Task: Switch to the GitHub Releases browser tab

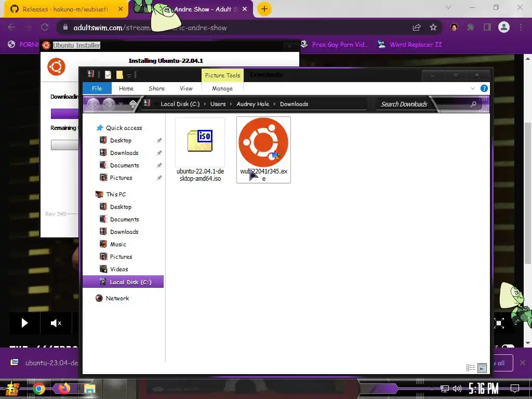Action: (x=65, y=9)
